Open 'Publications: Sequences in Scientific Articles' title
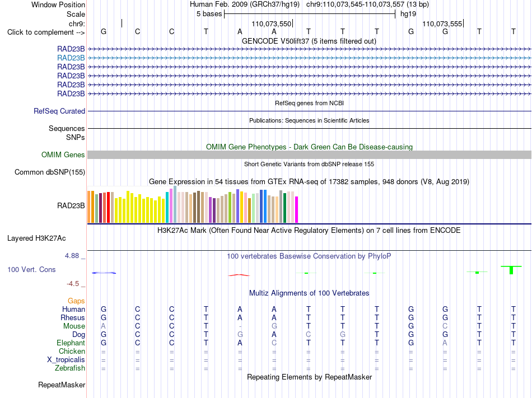 coord(309,120)
